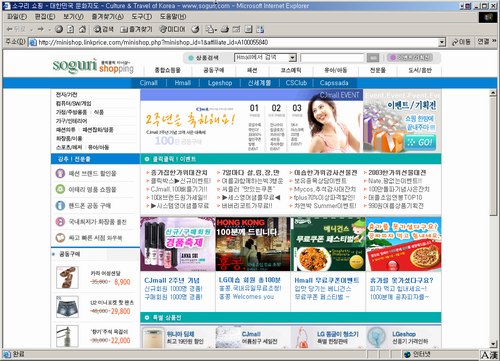The height and width of the screenshot is (361, 500).
Task: Click the address bar URL field
Action: point(238,42)
